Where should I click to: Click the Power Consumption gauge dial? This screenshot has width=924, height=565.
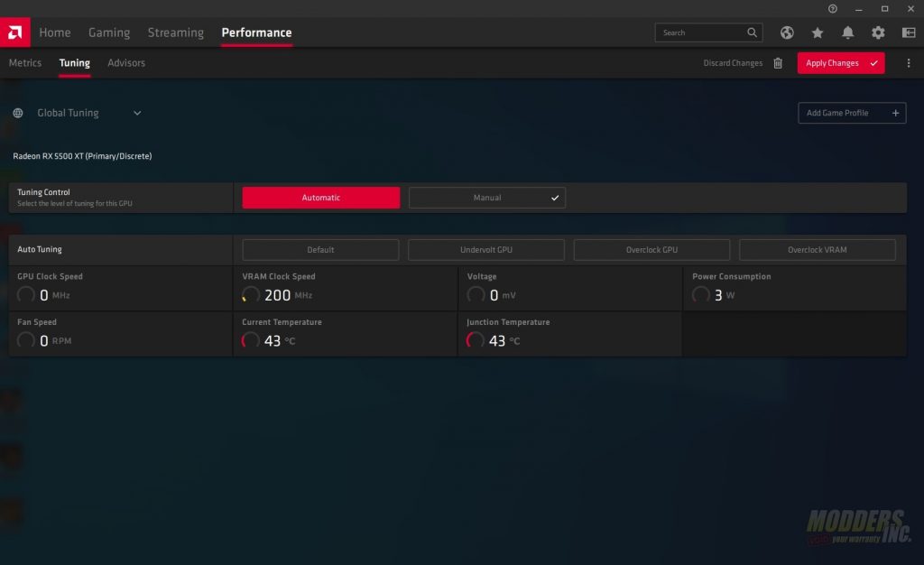701,294
